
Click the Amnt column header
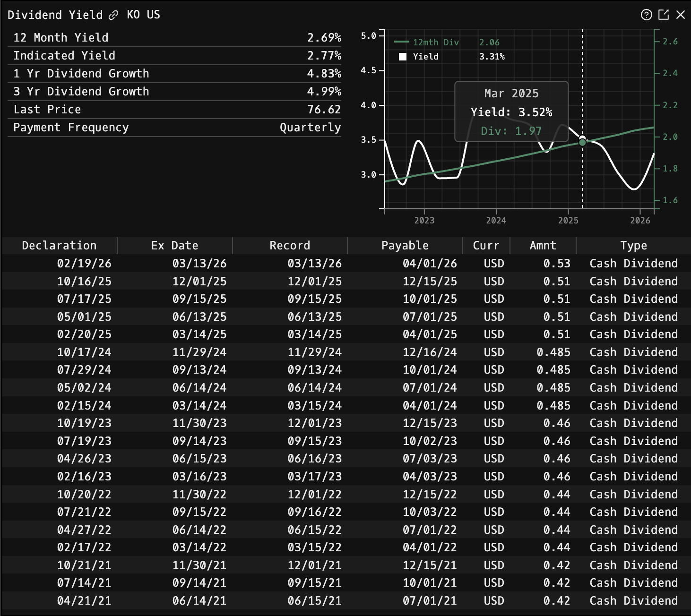(543, 246)
